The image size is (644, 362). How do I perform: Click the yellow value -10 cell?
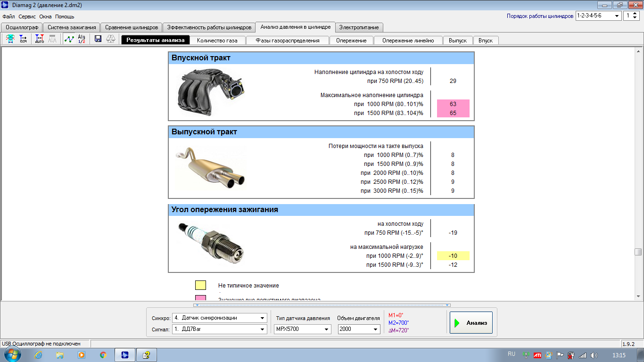pyautogui.click(x=453, y=255)
